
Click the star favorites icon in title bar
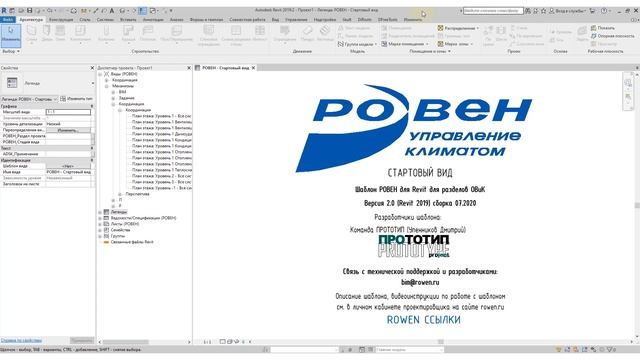544,11
